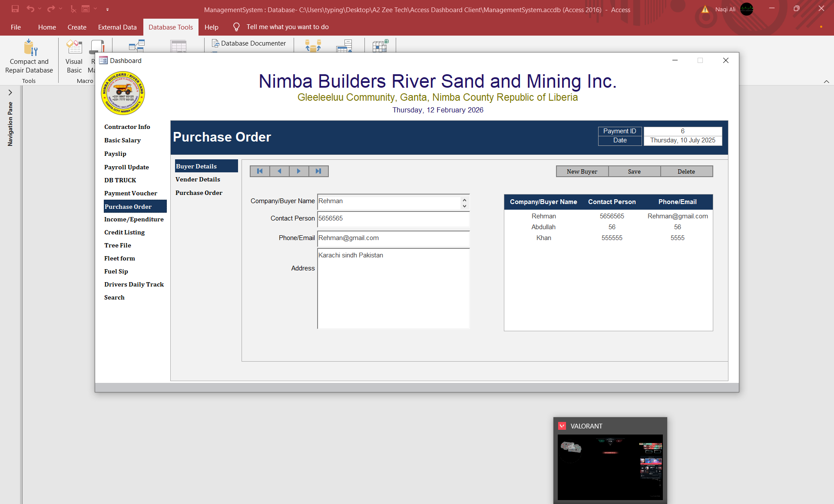Launch the Visual Basic editor

[x=74, y=56]
